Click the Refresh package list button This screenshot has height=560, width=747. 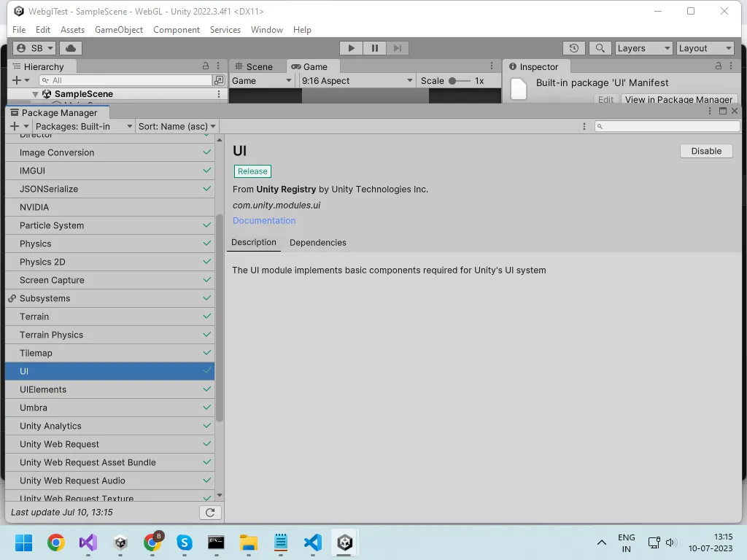click(210, 513)
